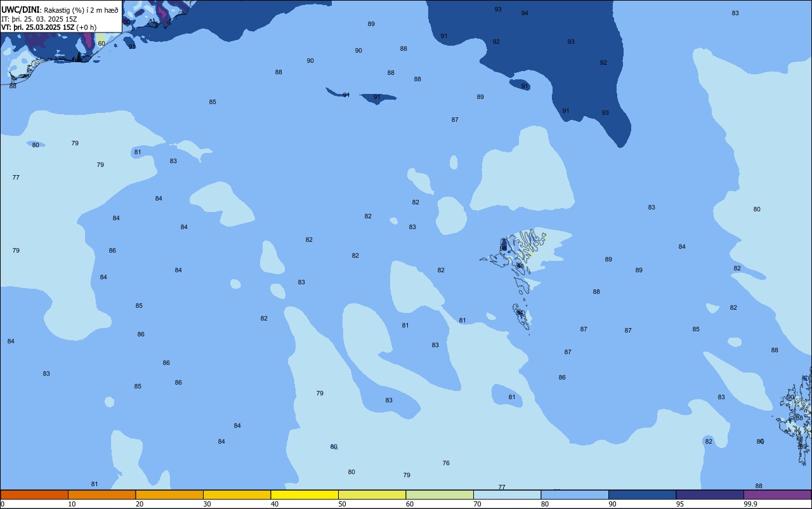Pick the purple legend swatch above 99.9

(777, 494)
